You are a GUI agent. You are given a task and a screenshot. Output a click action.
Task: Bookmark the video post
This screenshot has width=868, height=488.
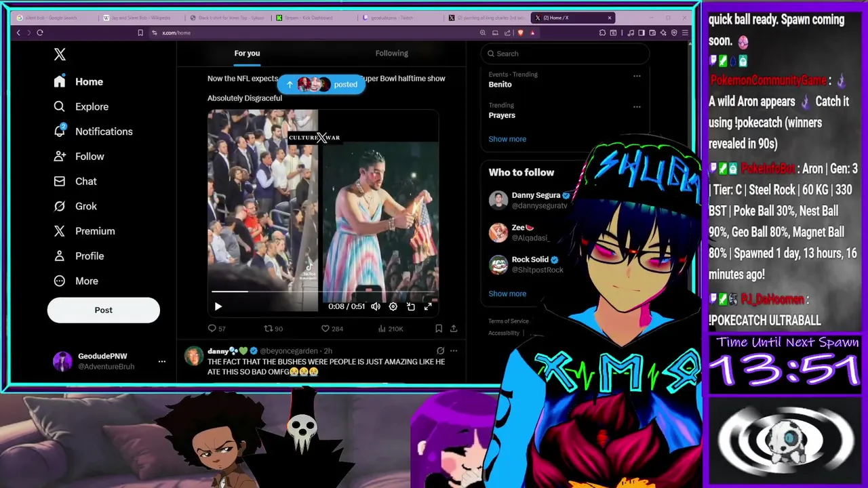click(439, 329)
